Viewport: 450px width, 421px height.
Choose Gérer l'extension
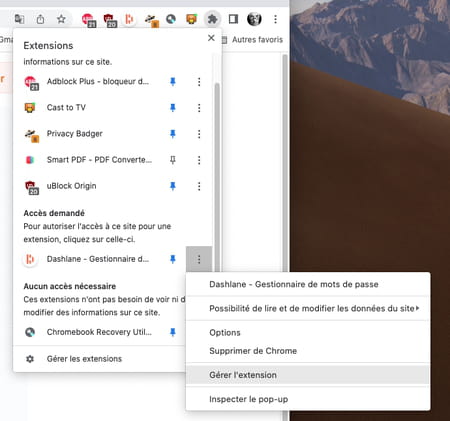coord(308,375)
